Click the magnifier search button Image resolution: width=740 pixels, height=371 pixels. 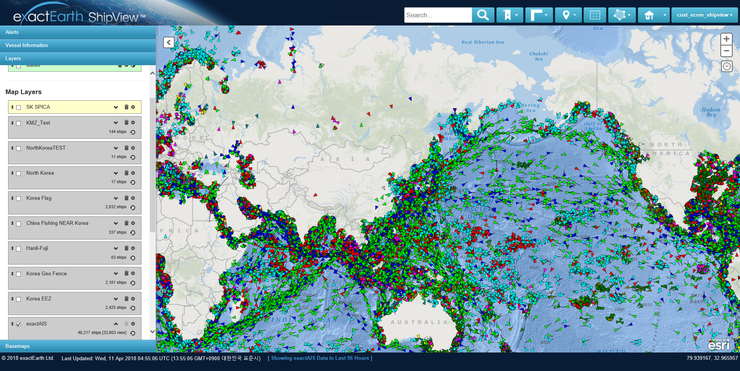[483, 15]
